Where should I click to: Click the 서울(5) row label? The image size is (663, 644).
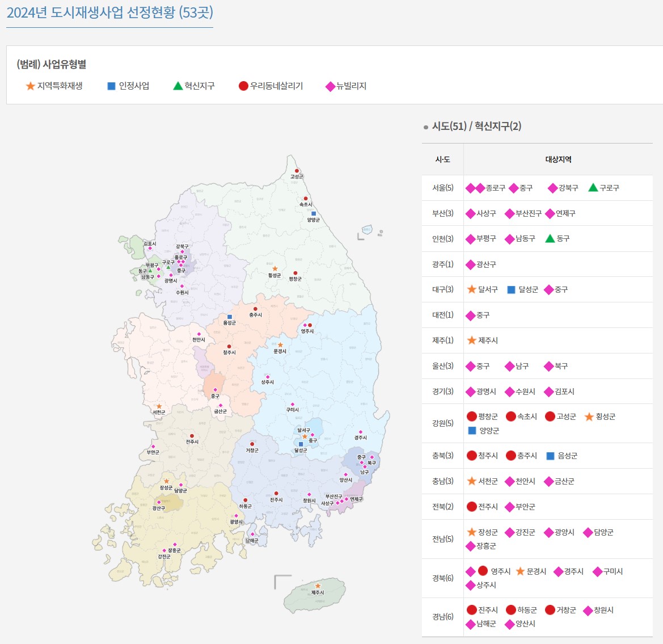[442, 188]
